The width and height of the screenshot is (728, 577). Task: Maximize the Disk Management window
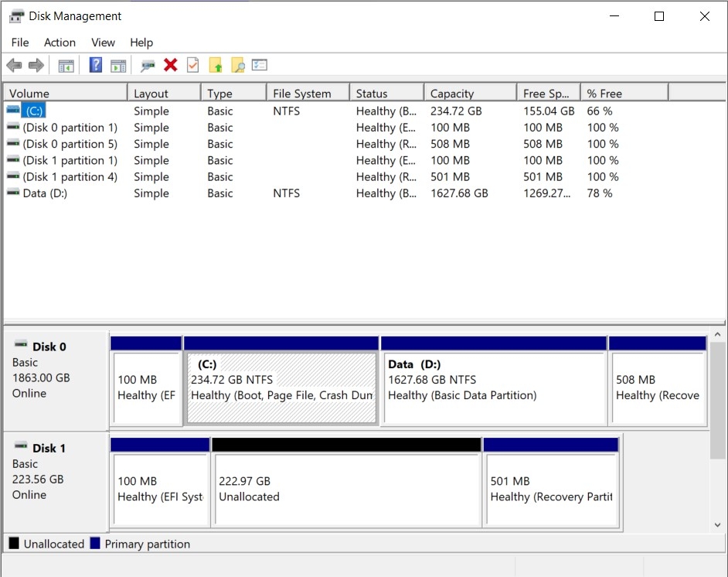click(658, 16)
